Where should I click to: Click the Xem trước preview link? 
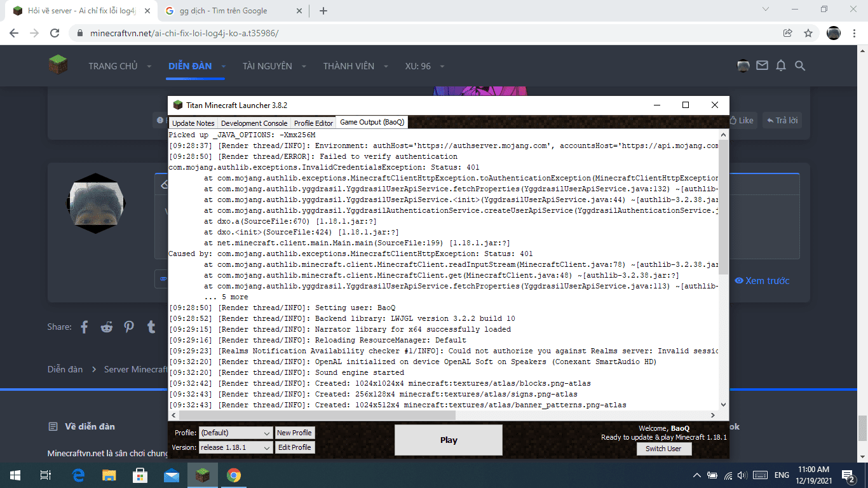click(x=762, y=281)
